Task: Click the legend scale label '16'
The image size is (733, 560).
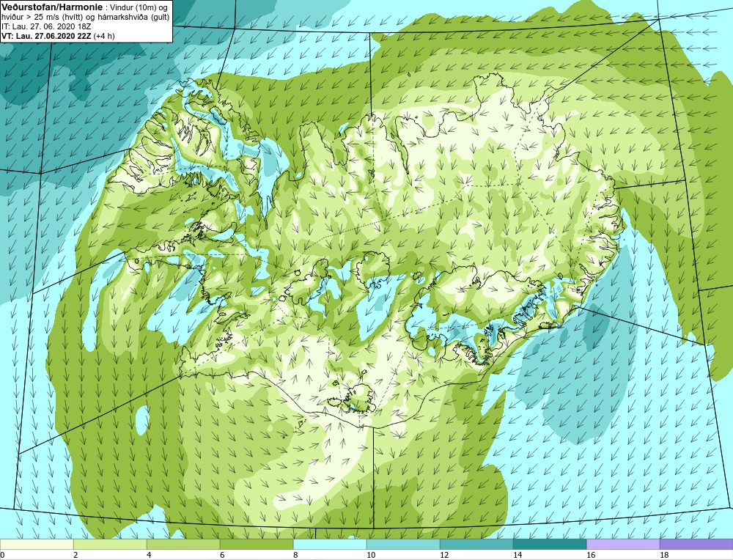Action: point(591,555)
